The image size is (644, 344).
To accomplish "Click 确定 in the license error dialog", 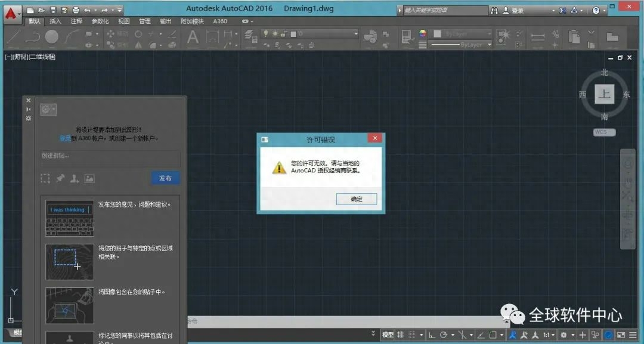I will (x=357, y=199).
